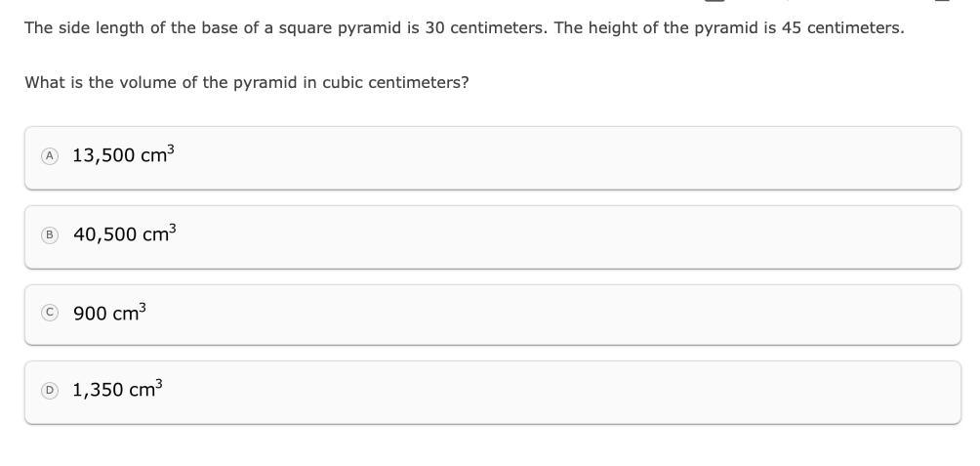The width and height of the screenshot is (980, 466).
Task: Pick the 1,350 cm³ answer text
Action: [117, 390]
